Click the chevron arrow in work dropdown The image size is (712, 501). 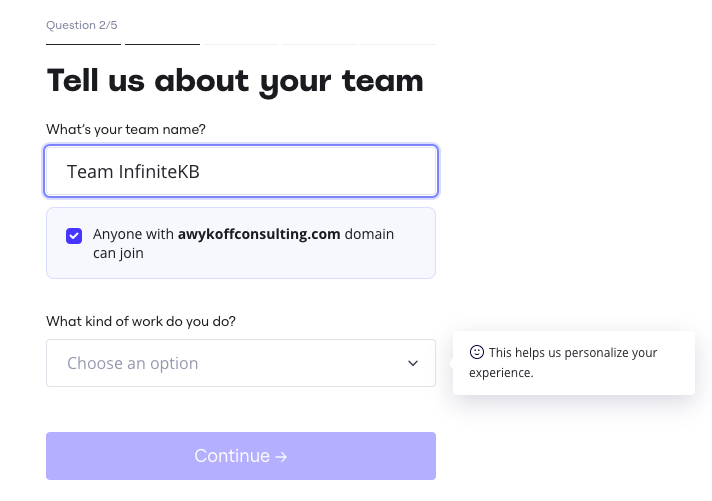click(413, 363)
